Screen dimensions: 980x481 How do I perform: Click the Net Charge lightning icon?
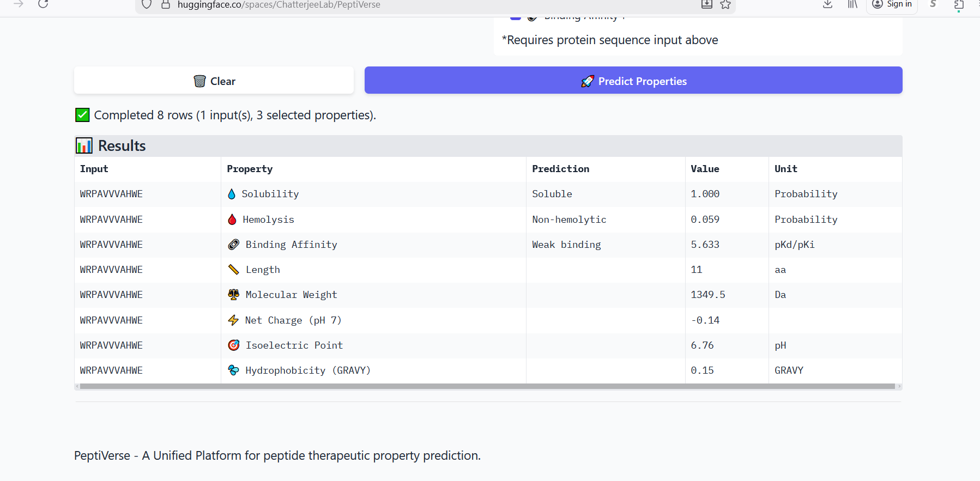coord(233,320)
